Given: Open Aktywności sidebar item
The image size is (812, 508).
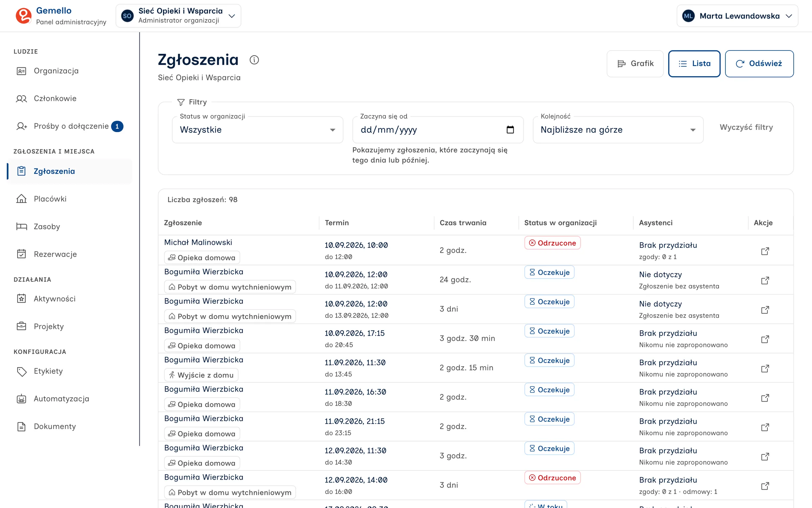Looking at the screenshot, I should point(70,299).
